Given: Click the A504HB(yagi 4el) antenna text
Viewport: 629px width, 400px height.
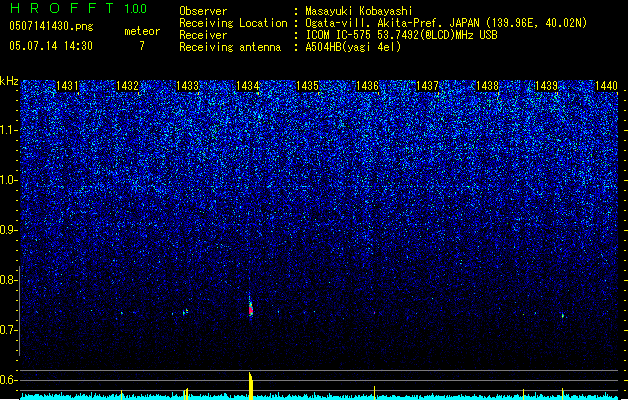Looking at the screenshot, I should 353,47.
